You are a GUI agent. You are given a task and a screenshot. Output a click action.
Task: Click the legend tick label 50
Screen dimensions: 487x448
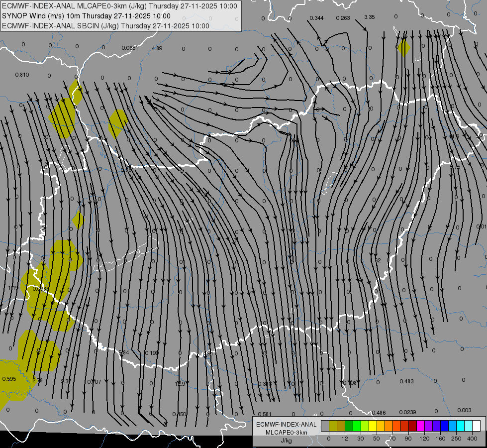tap(376, 439)
